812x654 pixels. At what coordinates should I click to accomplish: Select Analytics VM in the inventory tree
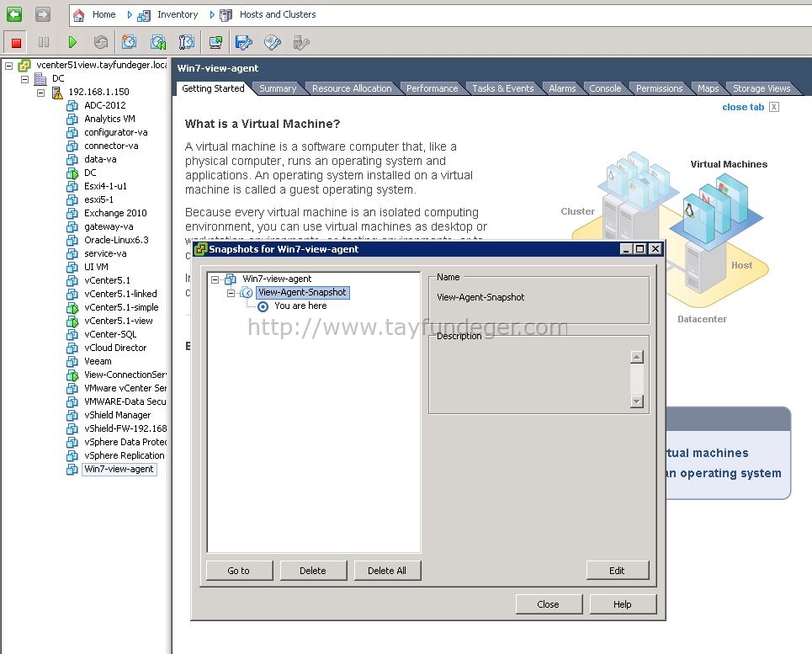point(109,119)
